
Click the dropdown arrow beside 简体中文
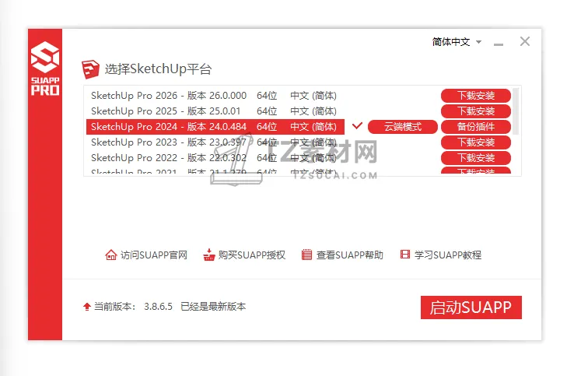478,42
